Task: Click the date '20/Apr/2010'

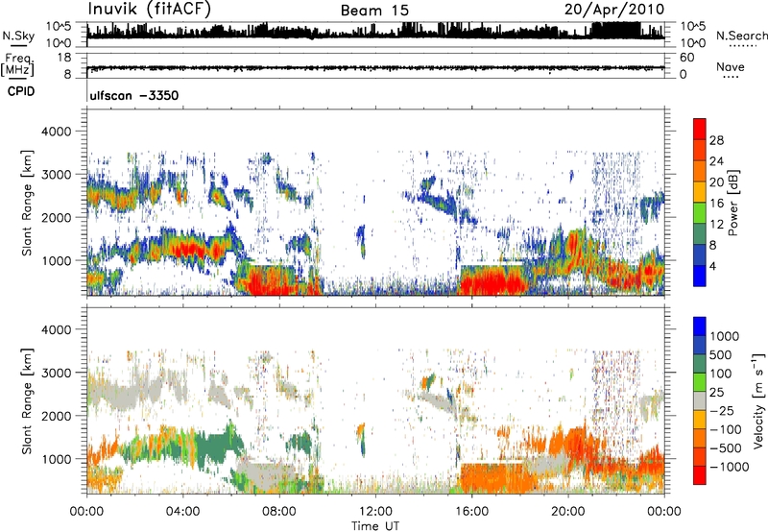Action: [x=614, y=10]
